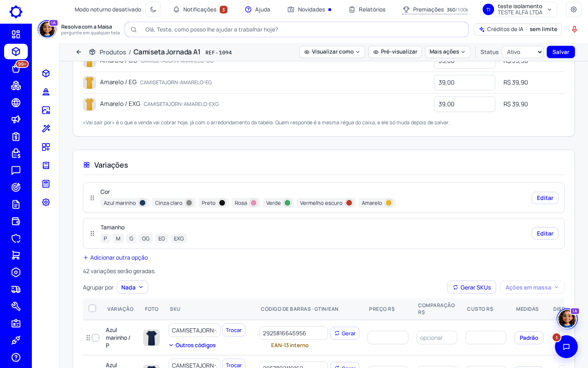Open the floating chat button
Screen dimensions: 588x368
(x=566, y=347)
